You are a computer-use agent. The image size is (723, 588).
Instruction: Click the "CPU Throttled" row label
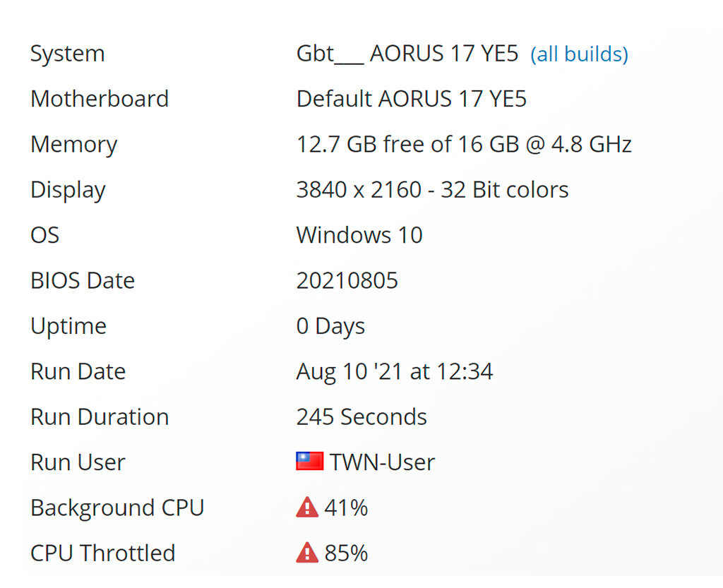(102, 553)
